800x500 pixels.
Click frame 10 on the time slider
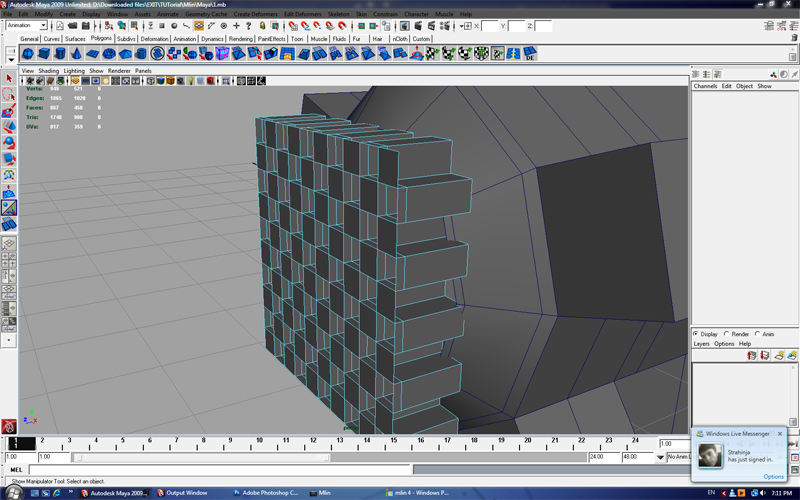(x=259, y=442)
